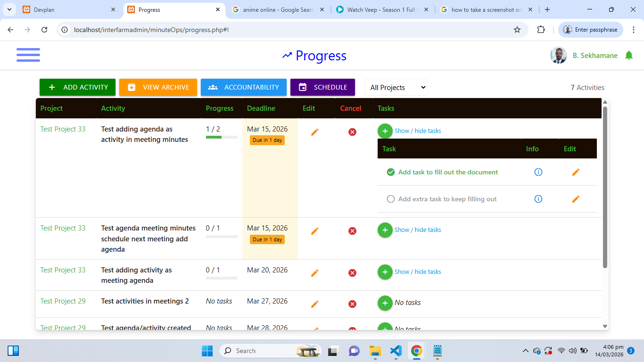Open Chrome from the taskbar
Image resolution: width=644 pixels, height=362 pixels.
(416, 351)
